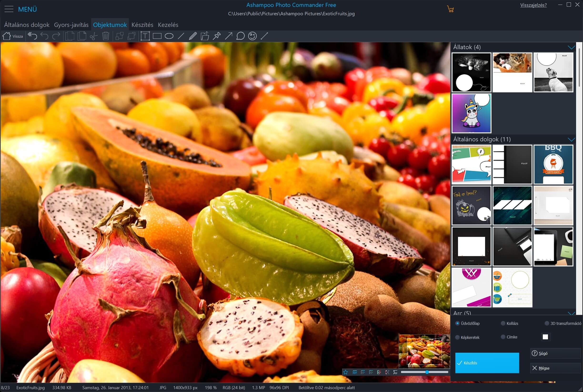This screenshot has width=583, height=392.
Task: Click the Vissza home button
Action: point(13,36)
